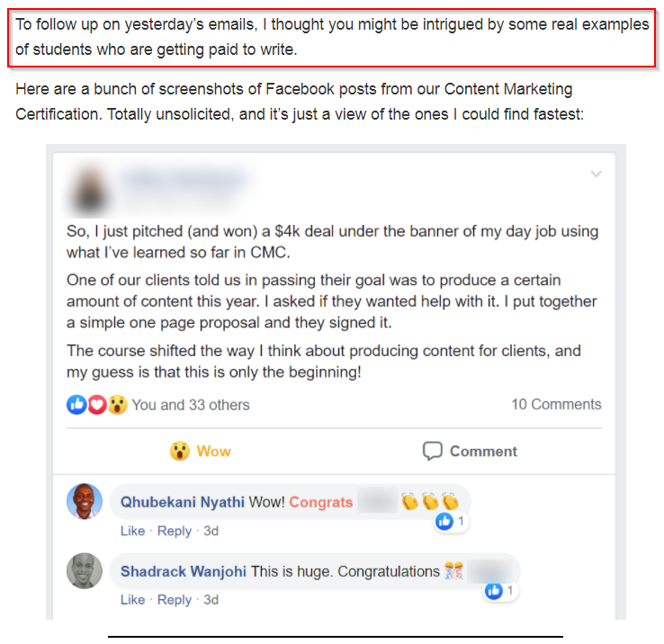The width and height of the screenshot is (664, 644).
Task: Click the Comment speech bubble icon
Action: pos(433,451)
